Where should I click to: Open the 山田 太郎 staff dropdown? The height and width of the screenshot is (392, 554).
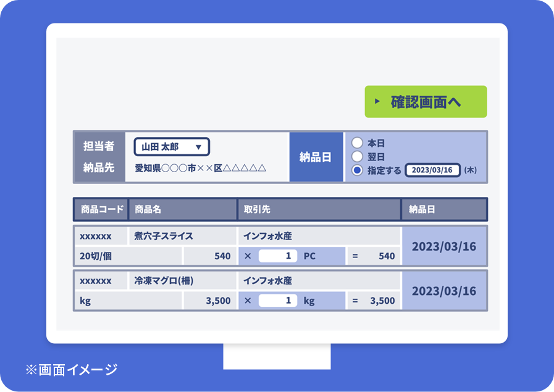pos(170,146)
